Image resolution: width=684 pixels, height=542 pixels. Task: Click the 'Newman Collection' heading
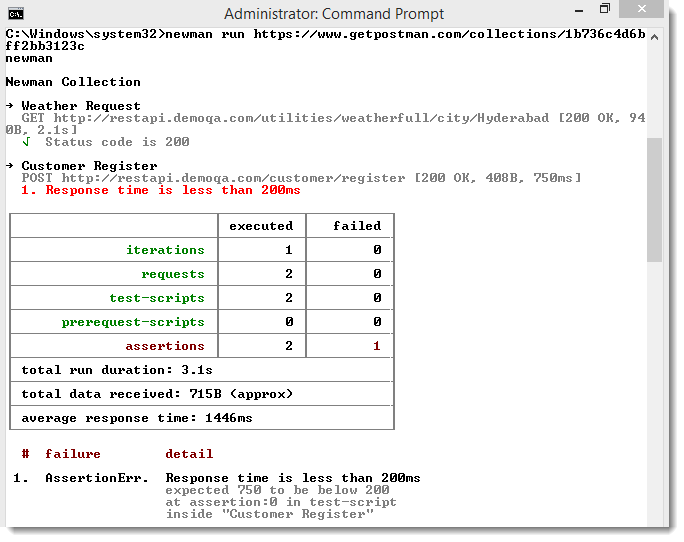pyautogui.click(x=73, y=82)
